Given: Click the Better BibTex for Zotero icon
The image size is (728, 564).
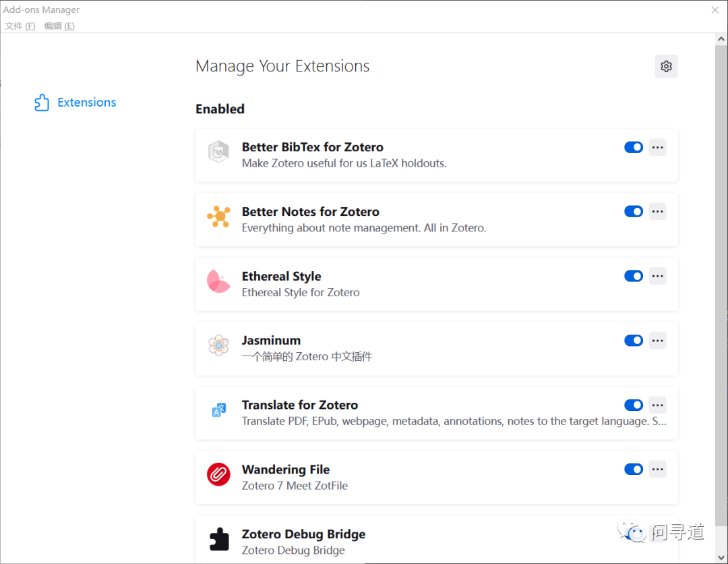Looking at the screenshot, I should pos(218,152).
